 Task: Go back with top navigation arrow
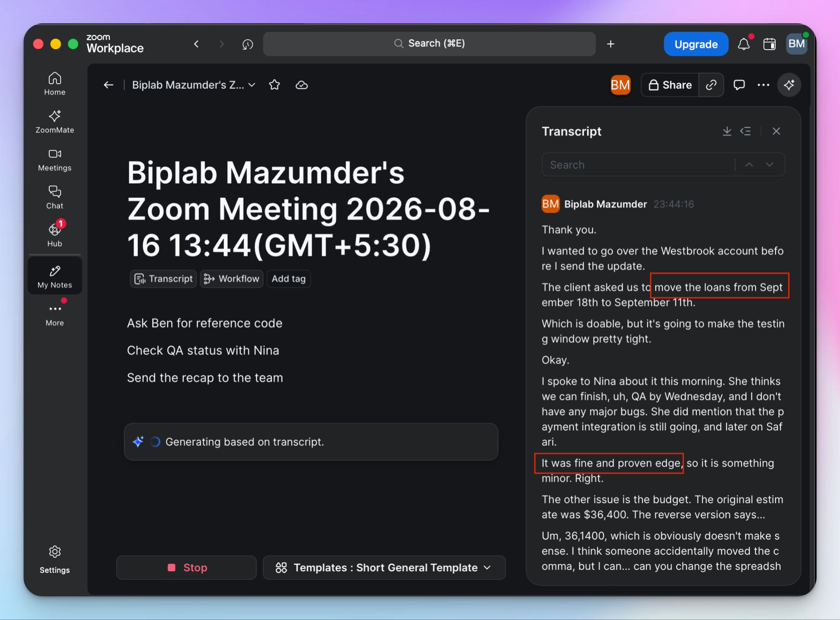[196, 44]
